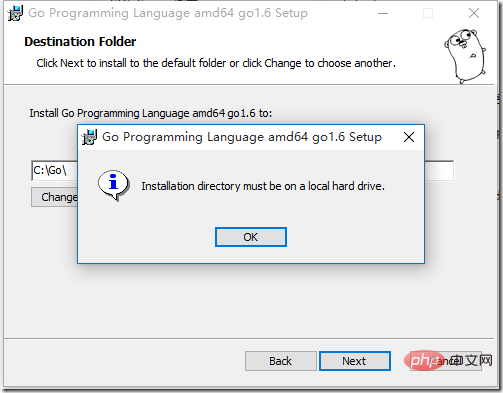Click OK in the error dialog
Image resolution: width=503 pixels, height=393 pixels.
coord(251,237)
